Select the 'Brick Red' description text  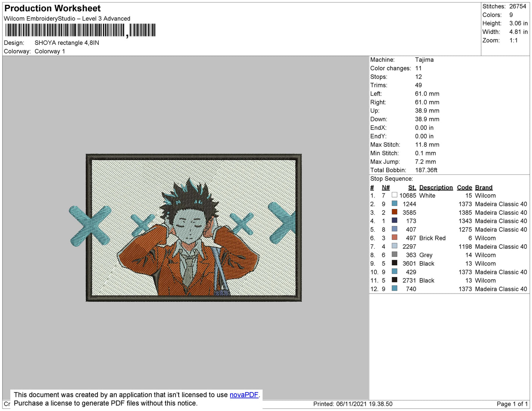432,238
